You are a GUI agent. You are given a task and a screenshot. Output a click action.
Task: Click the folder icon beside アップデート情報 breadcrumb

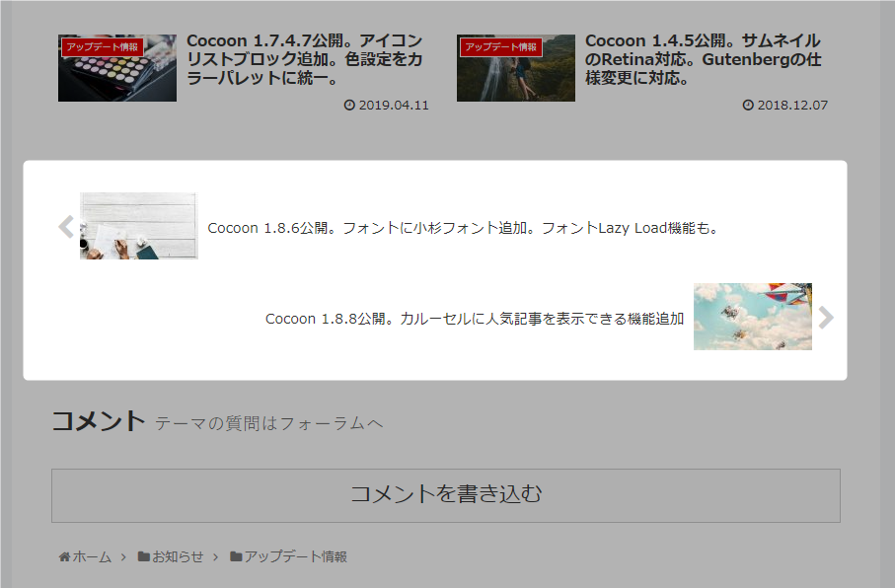click(236, 556)
